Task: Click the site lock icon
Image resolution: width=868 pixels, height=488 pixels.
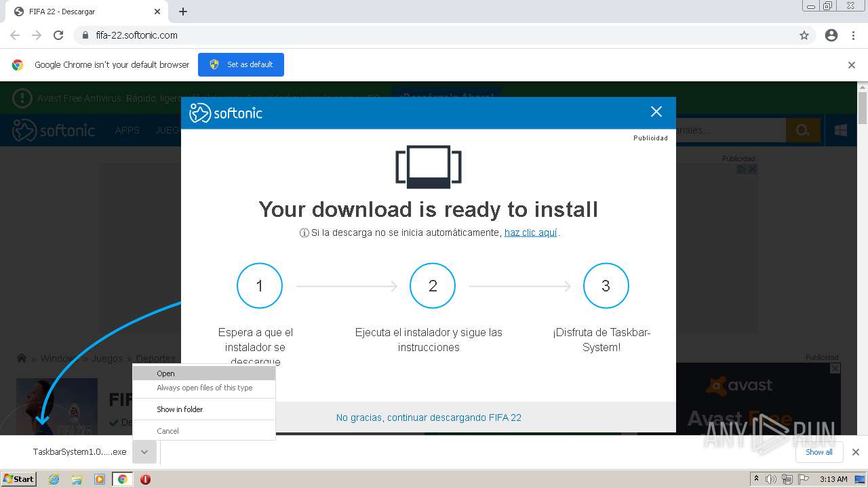Action: click(85, 35)
